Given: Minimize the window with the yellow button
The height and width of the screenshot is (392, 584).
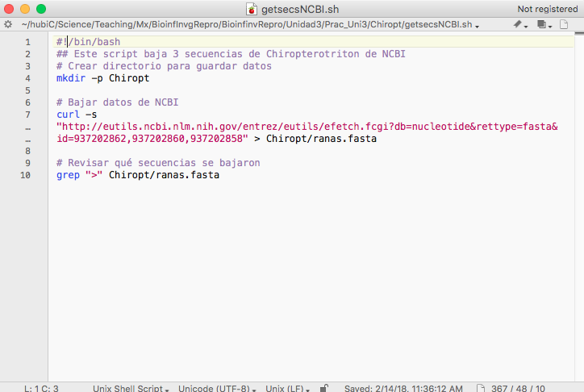Looking at the screenshot, I should click(x=25, y=9).
